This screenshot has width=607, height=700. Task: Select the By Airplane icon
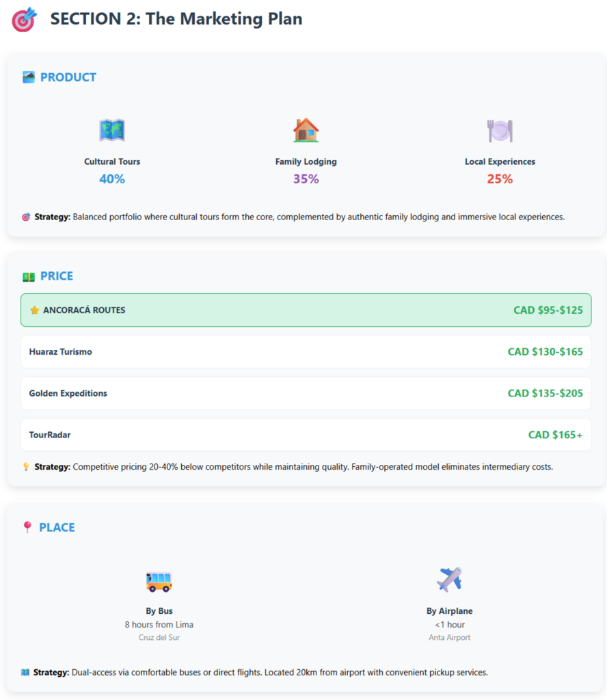coord(449,580)
